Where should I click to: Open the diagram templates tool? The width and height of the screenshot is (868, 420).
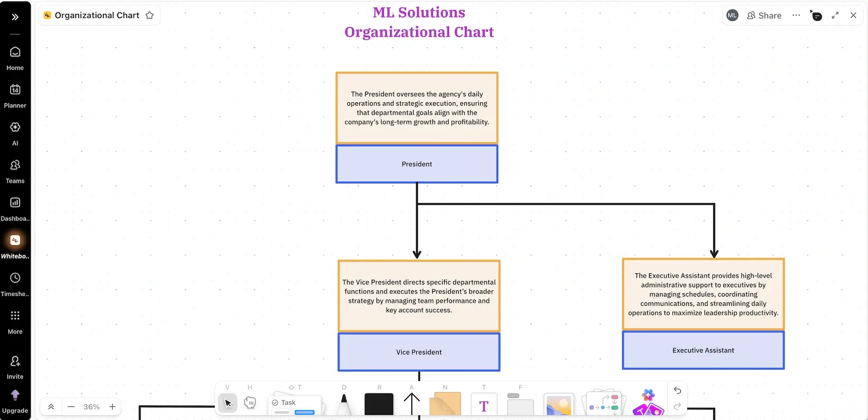[x=604, y=403]
